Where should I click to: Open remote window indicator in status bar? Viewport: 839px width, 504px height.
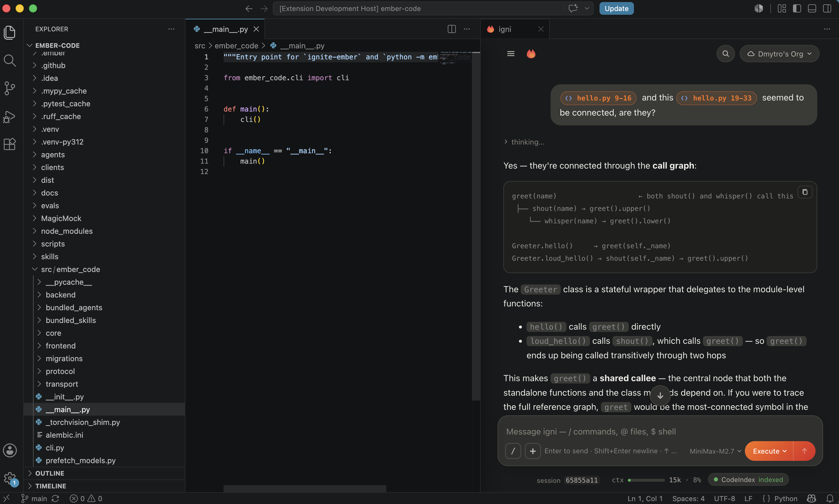pyautogui.click(x=6, y=498)
